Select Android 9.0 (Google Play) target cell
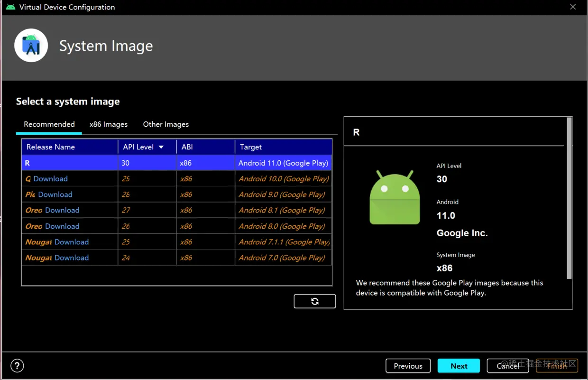The image size is (588, 380). point(283,195)
